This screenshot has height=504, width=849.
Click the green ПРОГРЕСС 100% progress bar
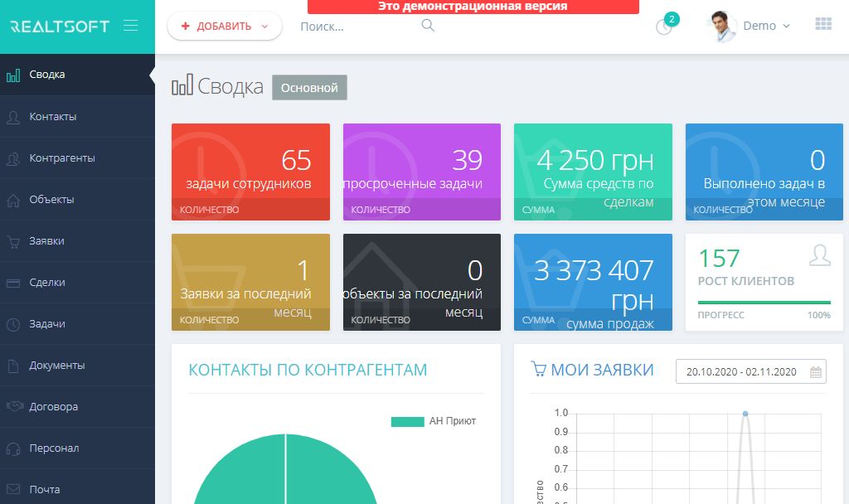pos(764,303)
